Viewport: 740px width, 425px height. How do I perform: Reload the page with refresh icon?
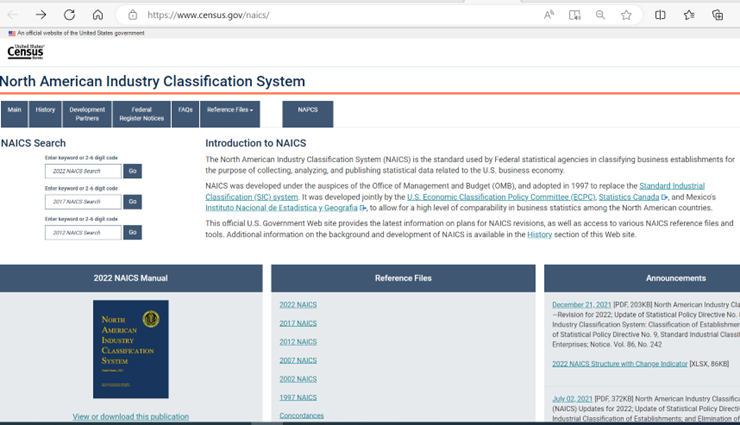69,15
